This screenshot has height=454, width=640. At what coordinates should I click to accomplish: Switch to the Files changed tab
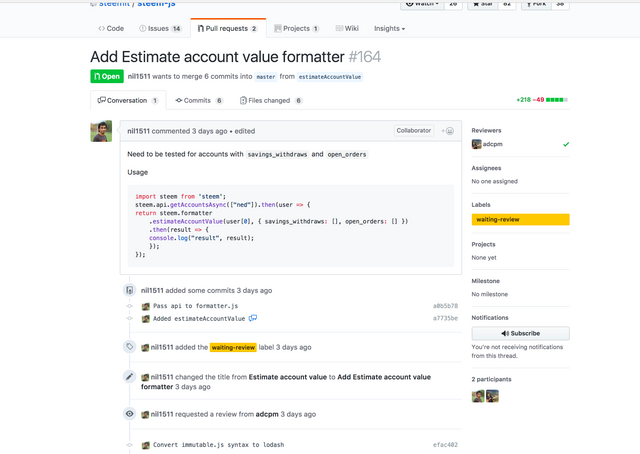(x=270, y=100)
